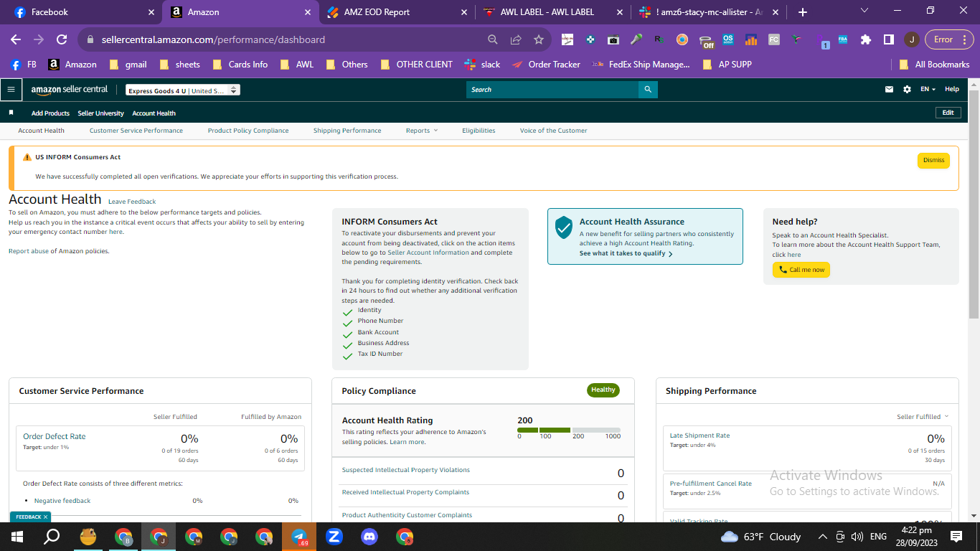
Task: Open Received Intellectual Property Complaints
Action: tap(405, 492)
